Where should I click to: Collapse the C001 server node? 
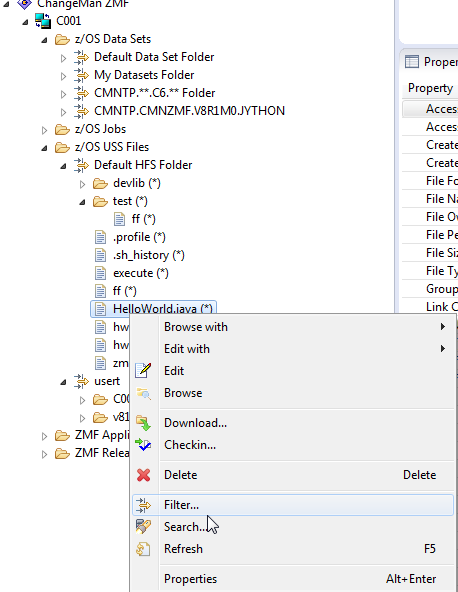pos(25,22)
